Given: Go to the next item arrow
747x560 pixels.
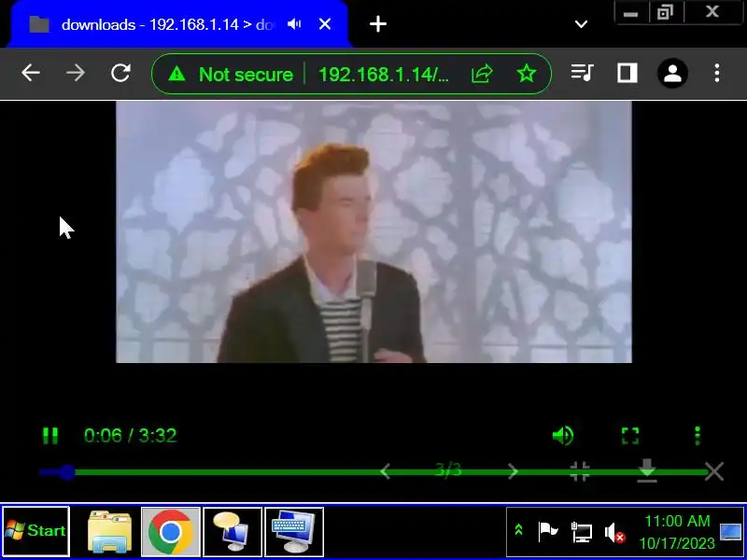Looking at the screenshot, I should tap(513, 472).
